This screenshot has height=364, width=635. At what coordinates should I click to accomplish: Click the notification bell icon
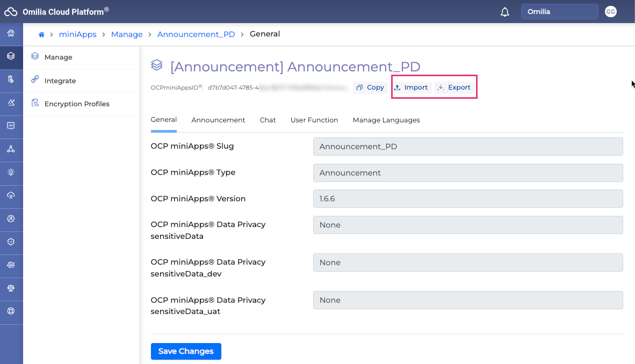pos(504,12)
